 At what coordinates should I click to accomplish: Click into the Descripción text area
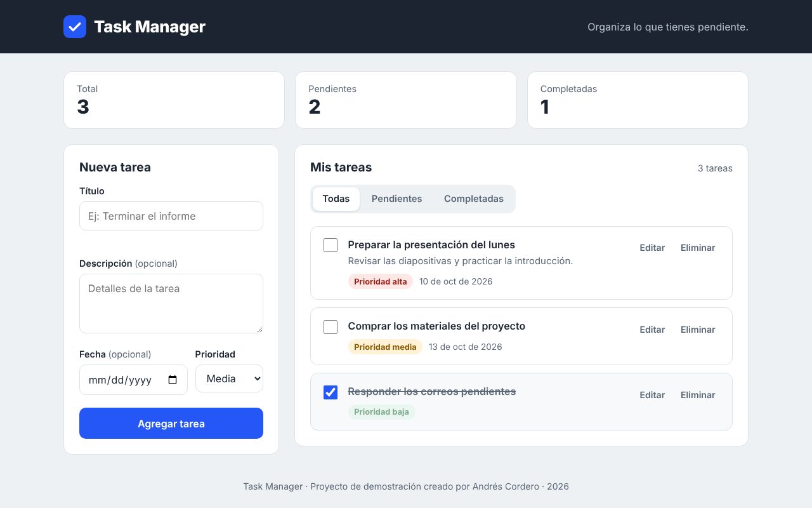pos(171,304)
